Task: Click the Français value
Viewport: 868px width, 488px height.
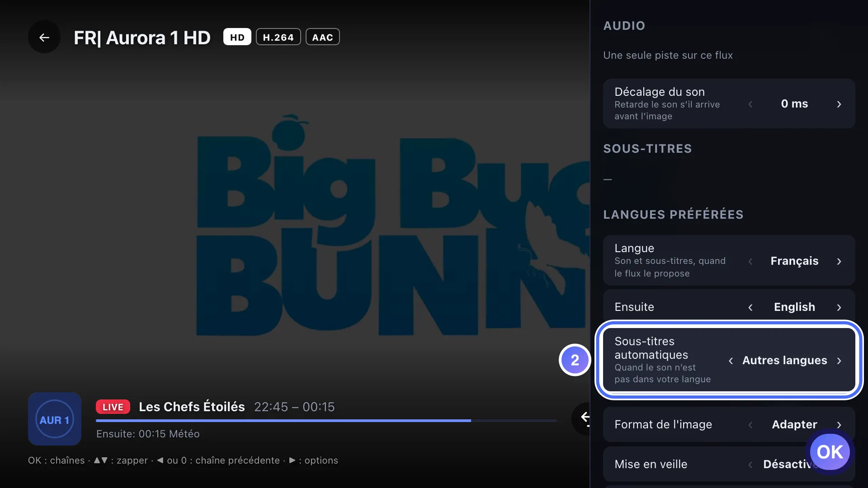Action: 794,261
